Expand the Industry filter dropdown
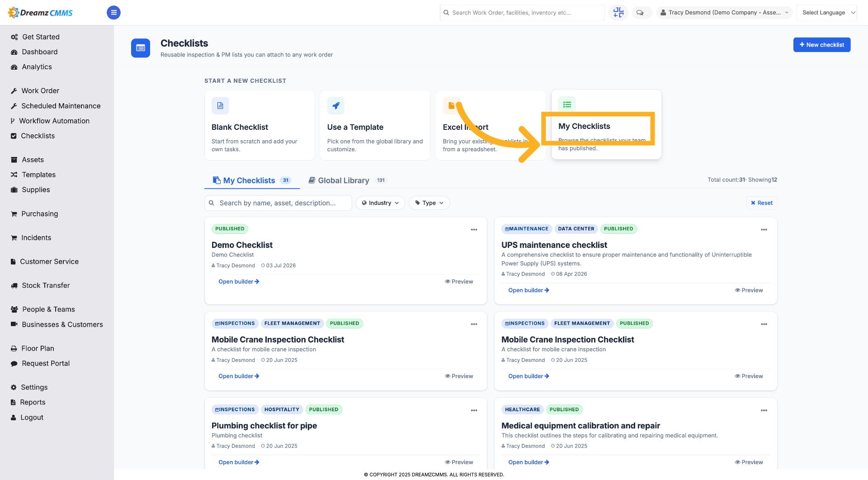This screenshot has width=868, height=480. point(380,203)
